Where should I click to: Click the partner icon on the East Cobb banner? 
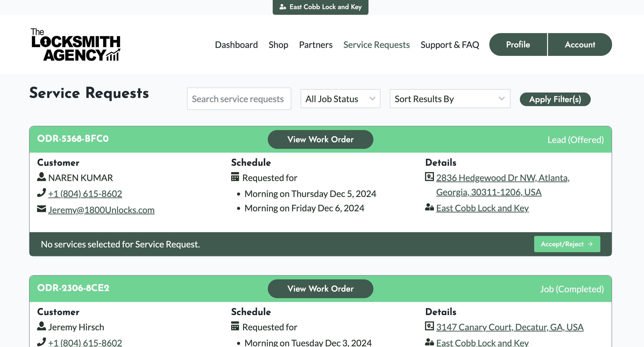pyautogui.click(x=283, y=7)
